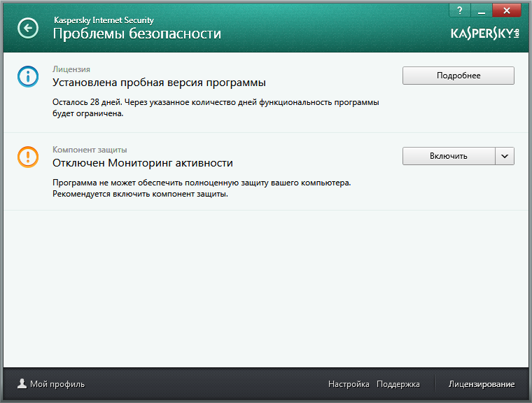Select heading Отключен Мониторинг активности
This screenshot has width=532, height=403.
pos(143,163)
